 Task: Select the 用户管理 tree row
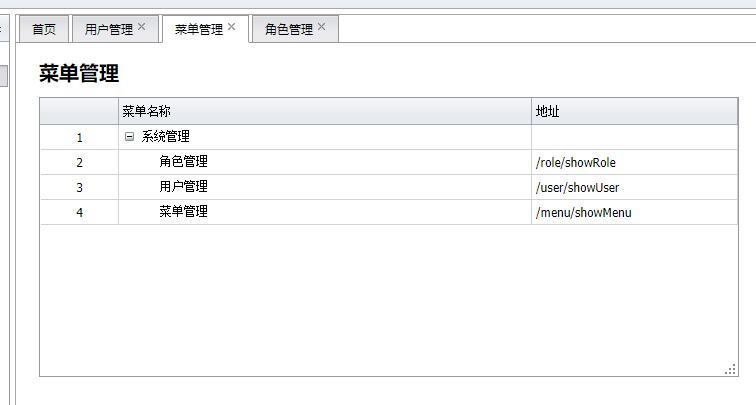[389, 187]
